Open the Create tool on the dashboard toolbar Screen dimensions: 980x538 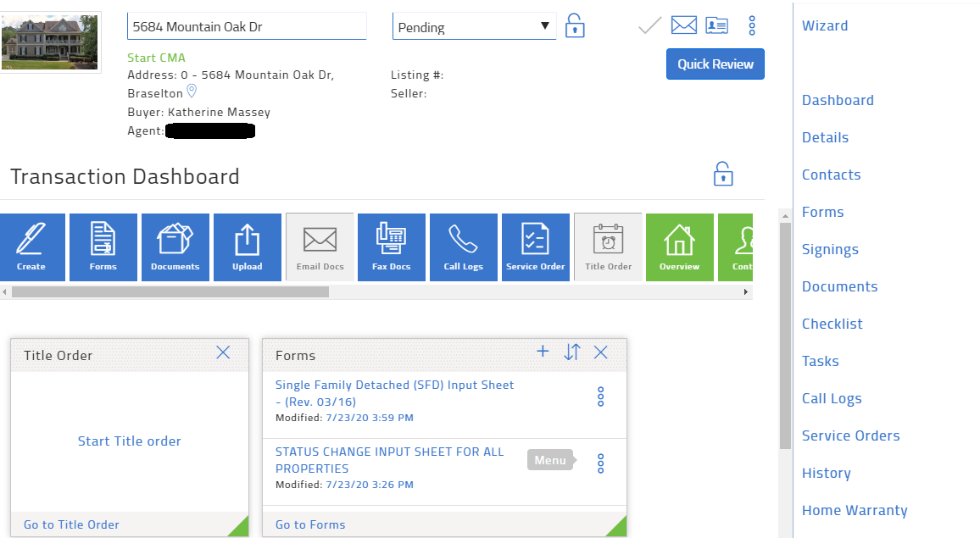(32, 247)
